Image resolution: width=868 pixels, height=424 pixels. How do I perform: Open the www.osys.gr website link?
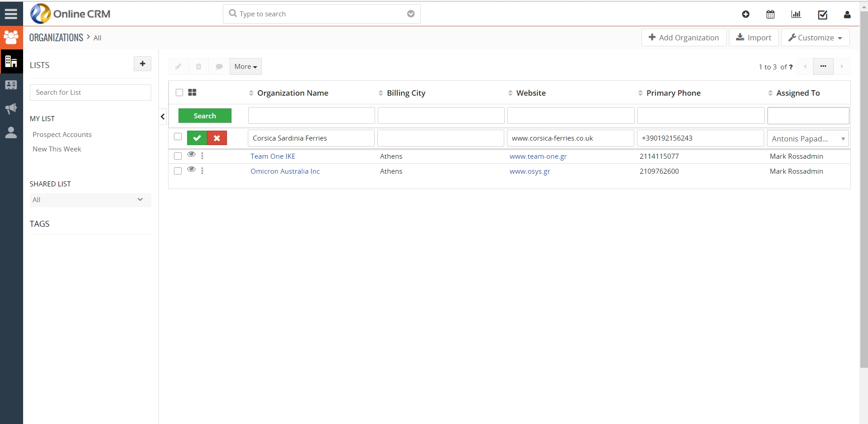coord(530,171)
